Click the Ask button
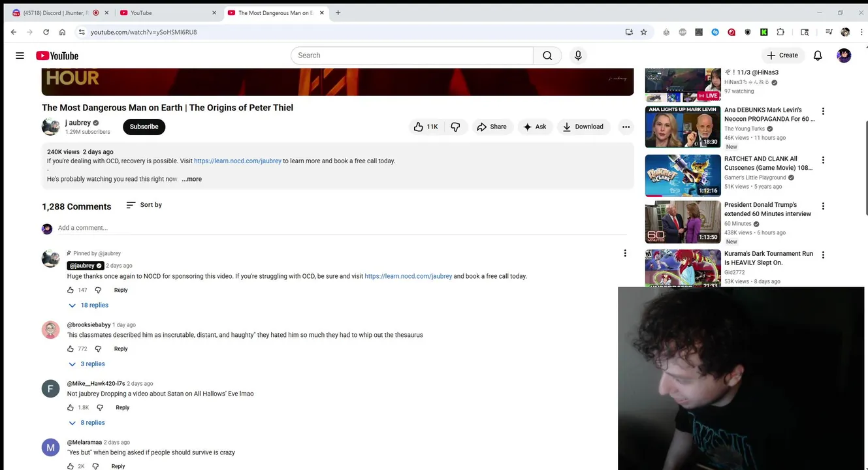Screen dimensions: 868x470 (x=535, y=127)
